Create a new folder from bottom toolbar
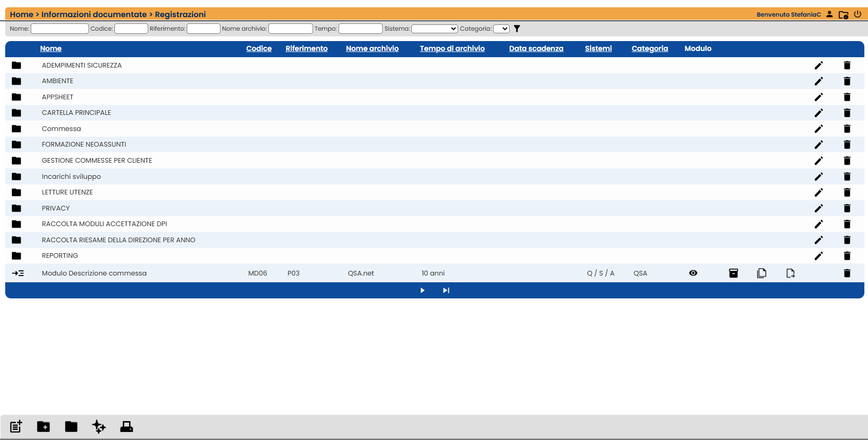868x445 pixels. pyautogui.click(x=44, y=427)
